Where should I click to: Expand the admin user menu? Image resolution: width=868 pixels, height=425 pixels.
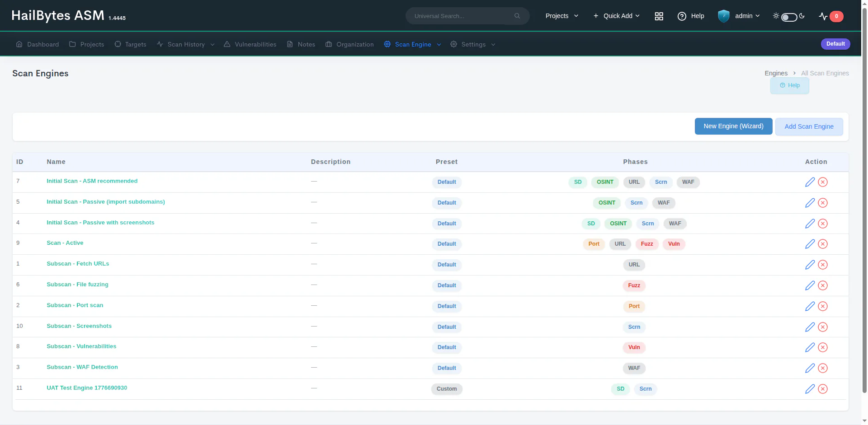[747, 16]
